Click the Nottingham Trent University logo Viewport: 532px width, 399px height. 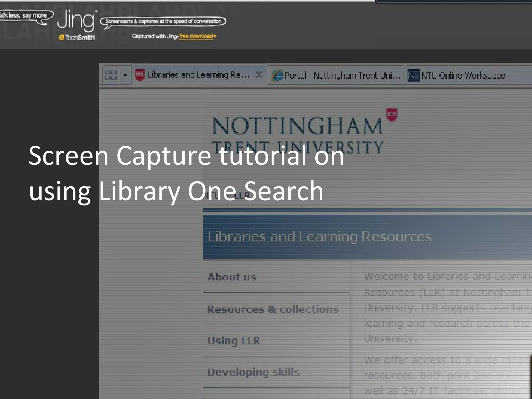[298, 135]
